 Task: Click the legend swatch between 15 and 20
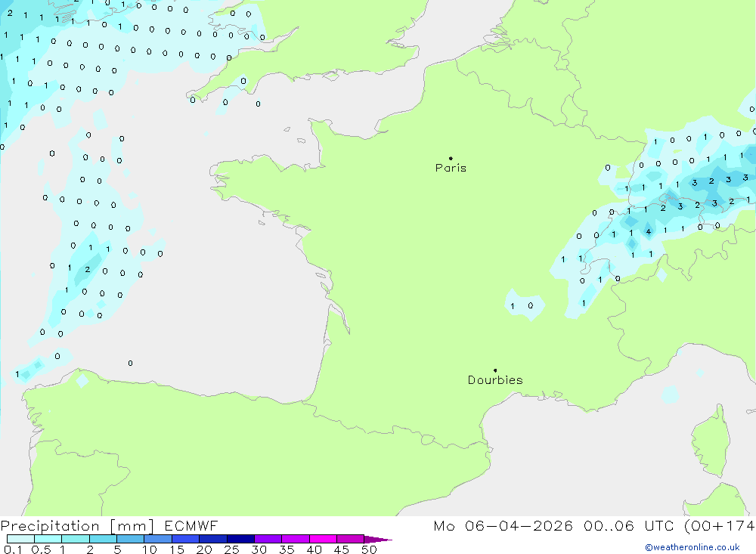(186, 539)
